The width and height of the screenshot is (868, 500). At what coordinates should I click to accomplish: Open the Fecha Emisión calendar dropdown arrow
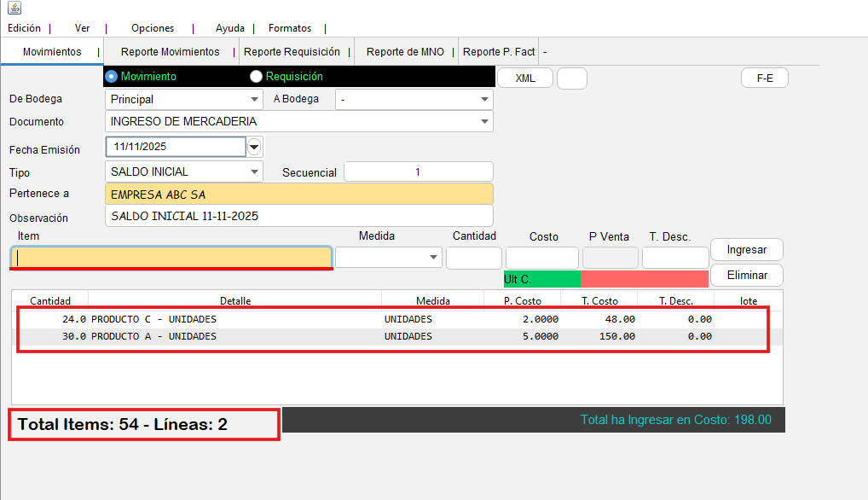[x=254, y=147]
